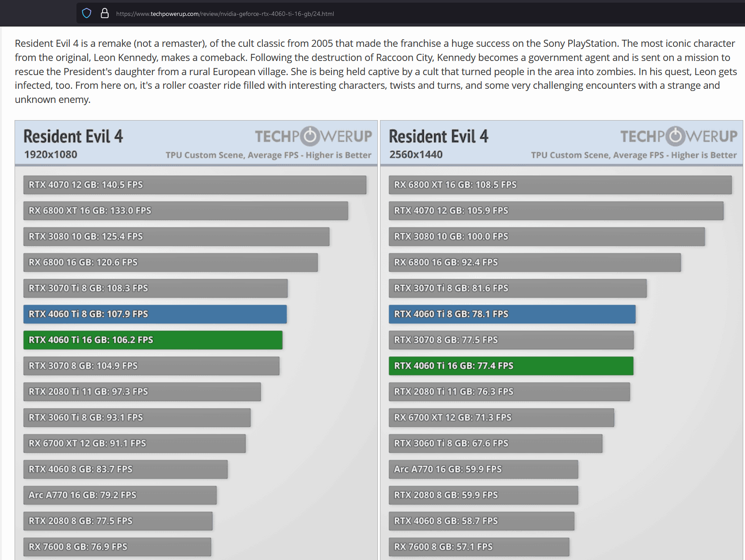745x560 pixels.
Task: Click the green RTX 4060 Ti 16 GB: 106.2 FPS bar
Action: [153, 340]
